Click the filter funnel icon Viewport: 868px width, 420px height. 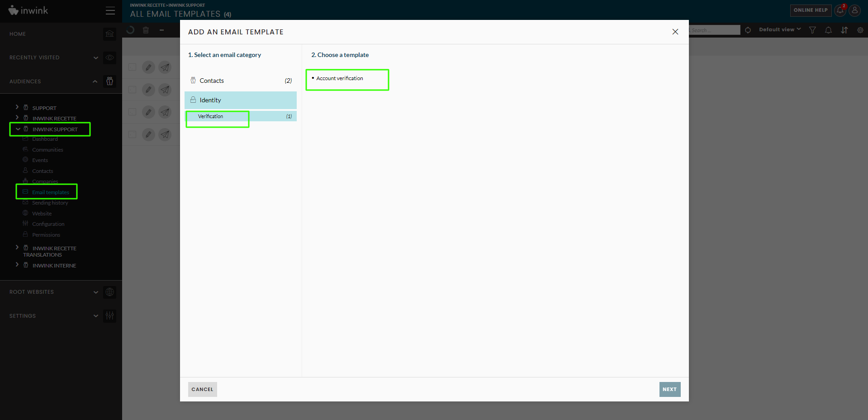812,30
